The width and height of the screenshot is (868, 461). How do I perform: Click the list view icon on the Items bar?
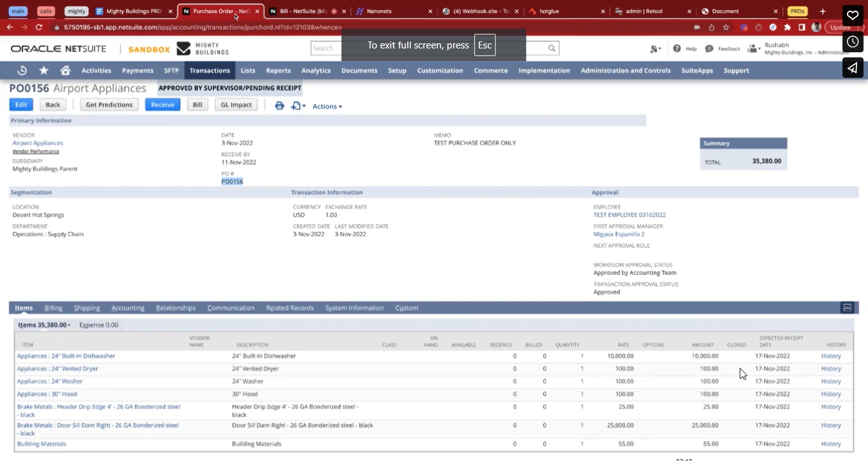click(x=847, y=307)
